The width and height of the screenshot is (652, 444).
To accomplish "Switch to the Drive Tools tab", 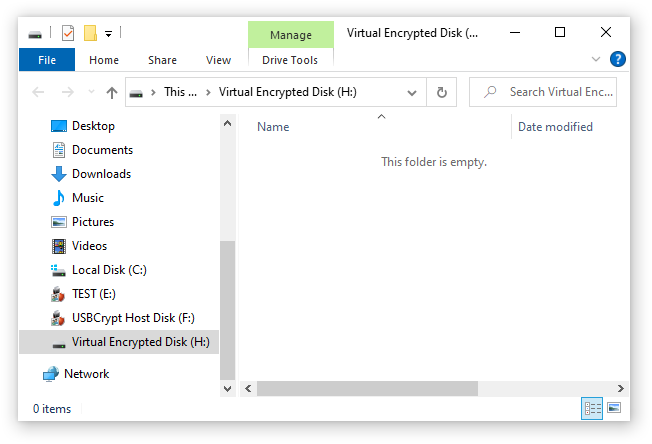I will [290, 60].
